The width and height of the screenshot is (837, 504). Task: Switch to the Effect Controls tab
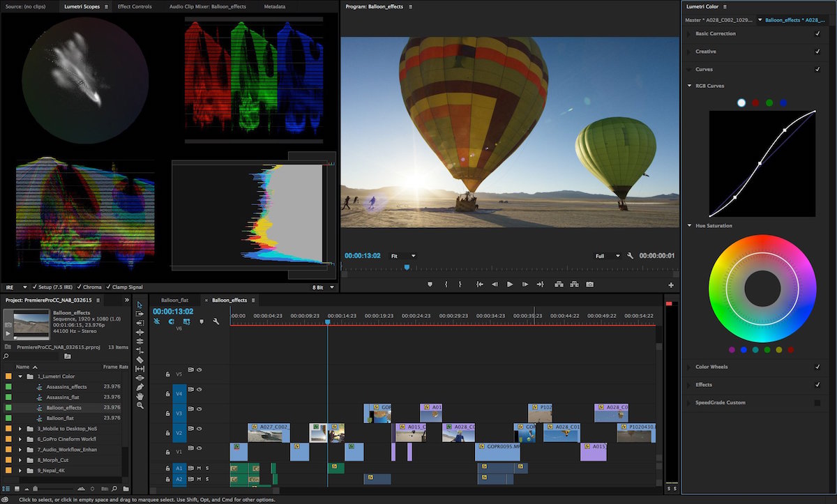135,6
